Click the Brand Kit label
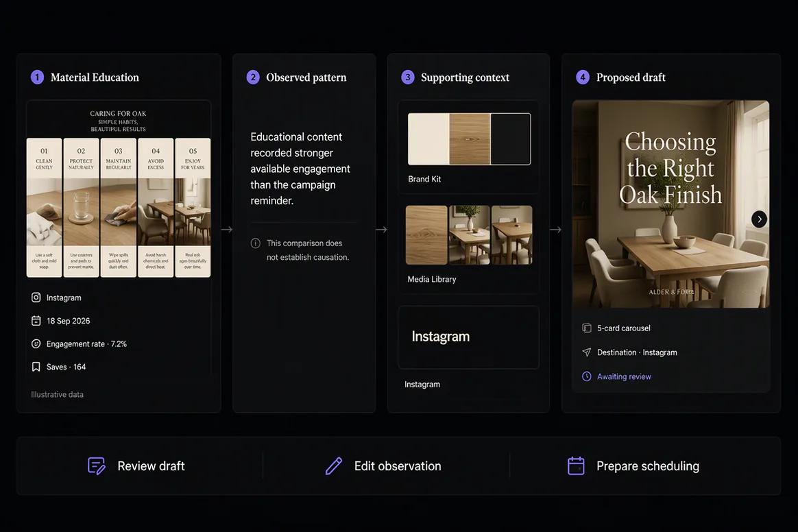Viewport: 798px width, 532px height. (424, 179)
